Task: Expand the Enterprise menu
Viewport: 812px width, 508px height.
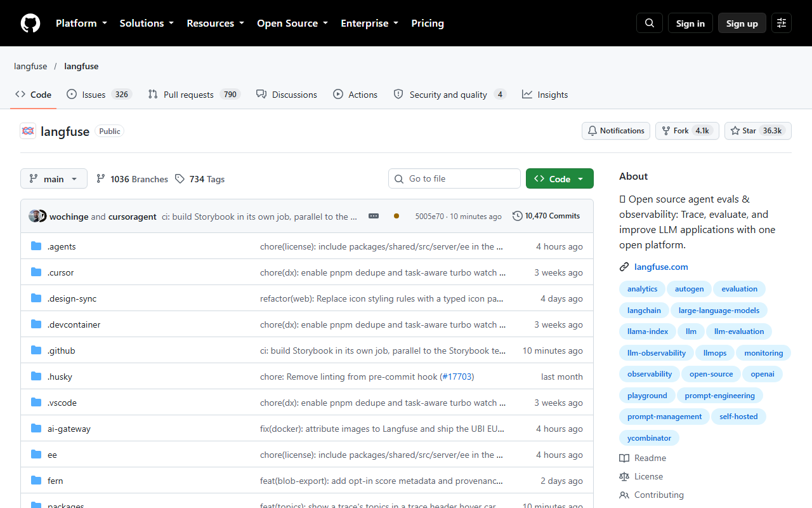Action: [370, 23]
